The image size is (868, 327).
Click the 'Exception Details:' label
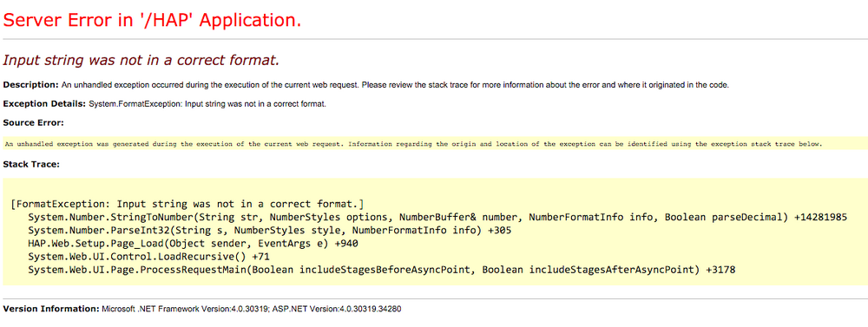[44, 103]
